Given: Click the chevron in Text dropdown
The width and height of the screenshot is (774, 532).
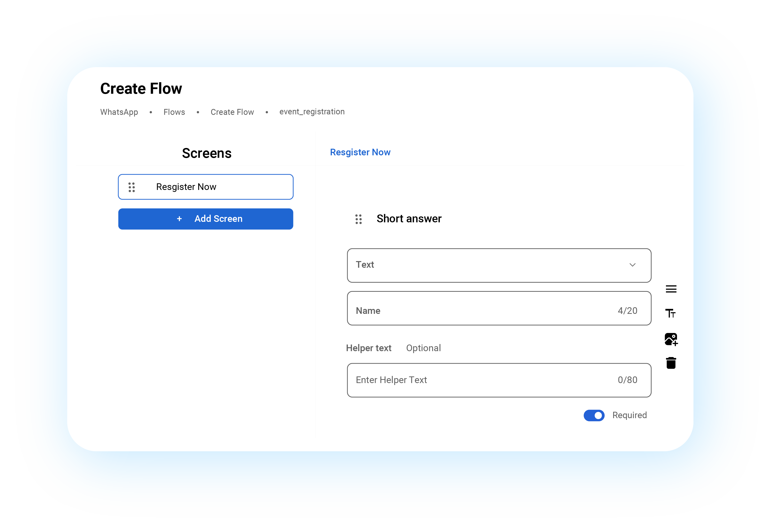Looking at the screenshot, I should tap(632, 265).
